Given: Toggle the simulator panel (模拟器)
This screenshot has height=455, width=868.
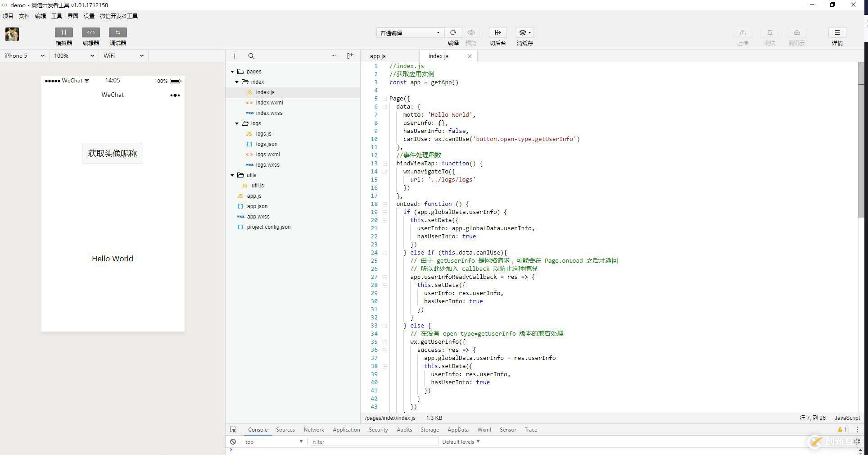Looking at the screenshot, I should (x=63, y=32).
